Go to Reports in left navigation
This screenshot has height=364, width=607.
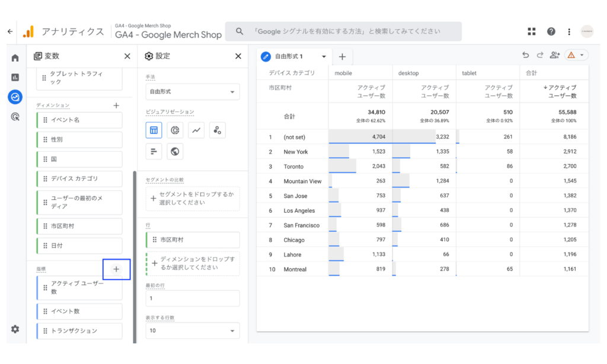15,78
